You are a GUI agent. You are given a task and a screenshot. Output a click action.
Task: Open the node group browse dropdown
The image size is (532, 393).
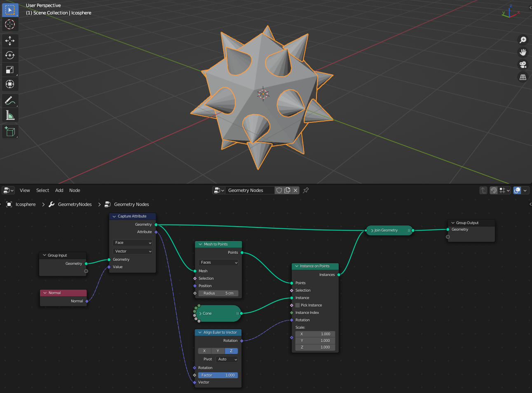click(x=219, y=190)
